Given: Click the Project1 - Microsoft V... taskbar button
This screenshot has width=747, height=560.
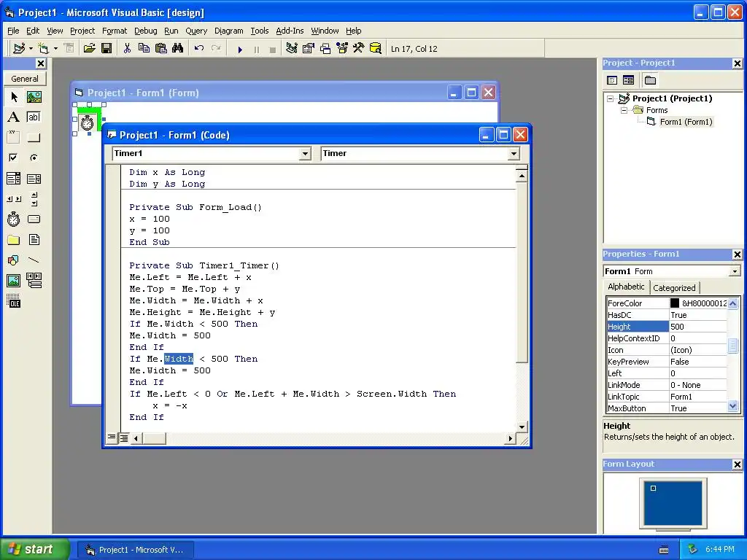Looking at the screenshot, I should (135, 550).
